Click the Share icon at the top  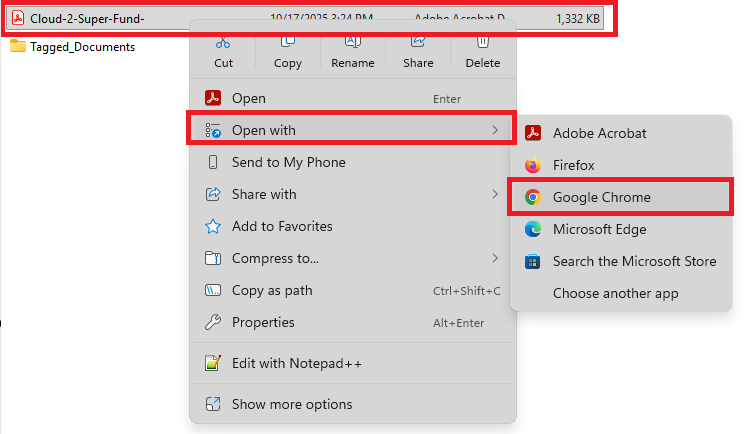418,42
